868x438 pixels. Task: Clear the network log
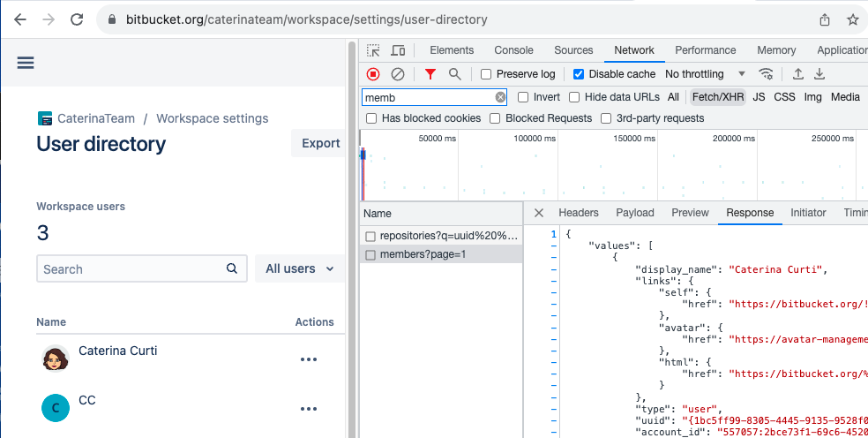click(398, 74)
